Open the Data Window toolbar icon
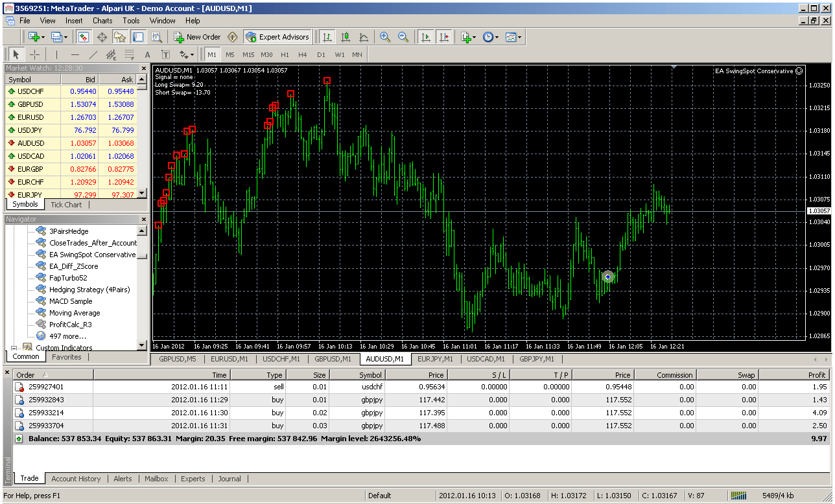The width and height of the screenshot is (835, 504). point(101,37)
